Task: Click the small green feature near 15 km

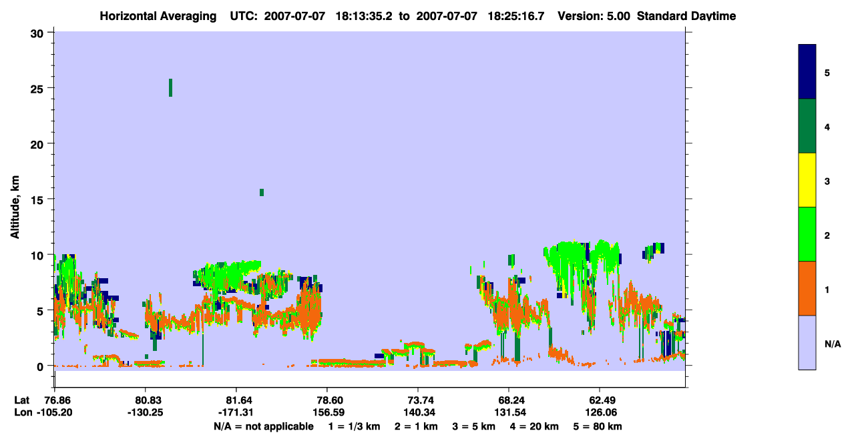Action: click(262, 192)
